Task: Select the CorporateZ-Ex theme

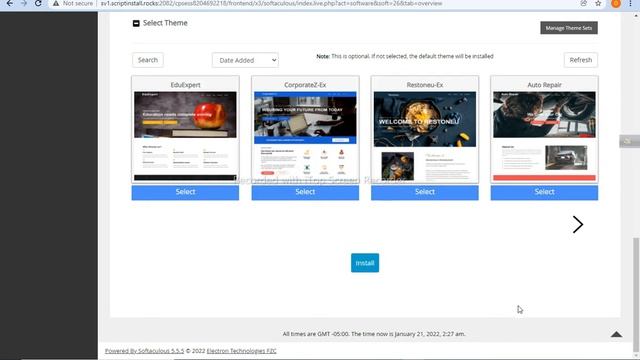Action: click(x=305, y=192)
